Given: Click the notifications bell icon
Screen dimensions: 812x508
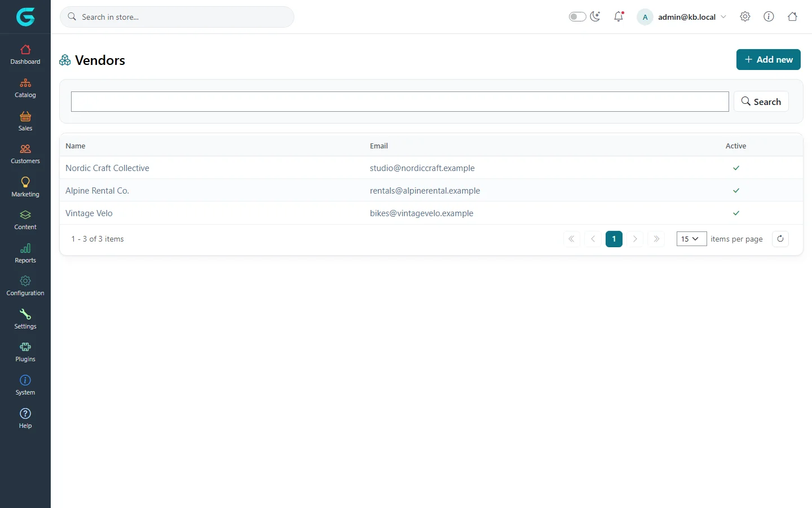Looking at the screenshot, I should pyautogui.click(x=619, y=16).
